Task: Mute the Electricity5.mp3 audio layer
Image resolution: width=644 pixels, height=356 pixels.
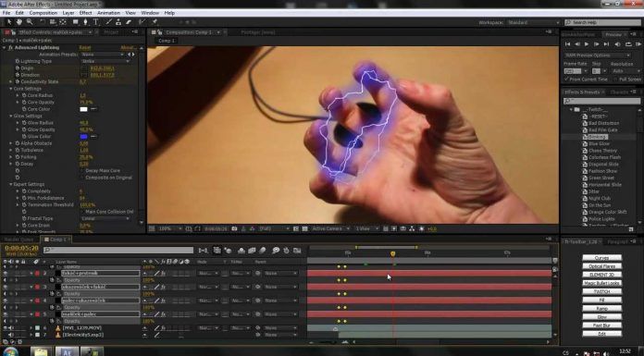Action: coord(11,335)
